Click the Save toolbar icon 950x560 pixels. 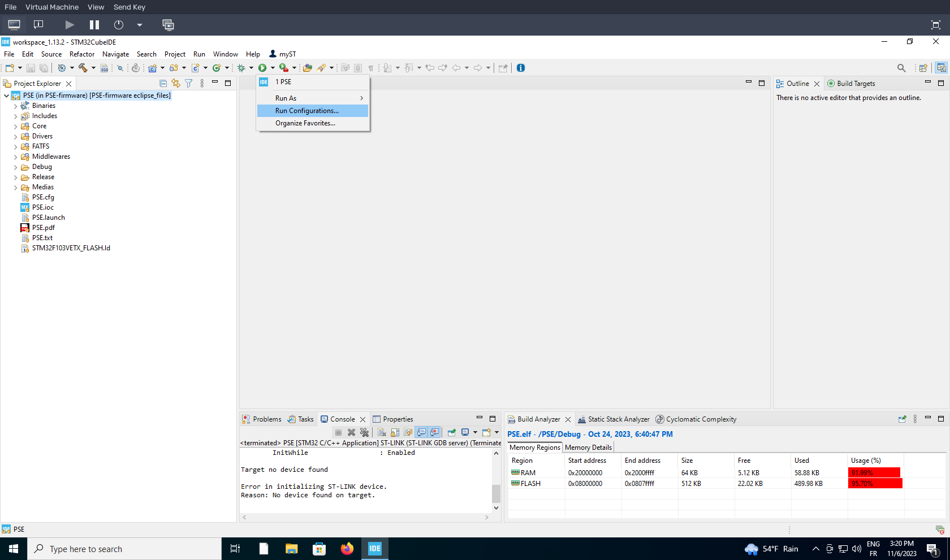pos(31,68)
